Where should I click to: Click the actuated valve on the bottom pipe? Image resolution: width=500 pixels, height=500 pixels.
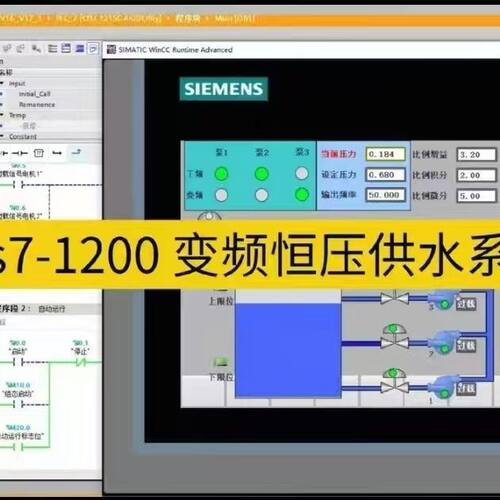click(394, 381)
